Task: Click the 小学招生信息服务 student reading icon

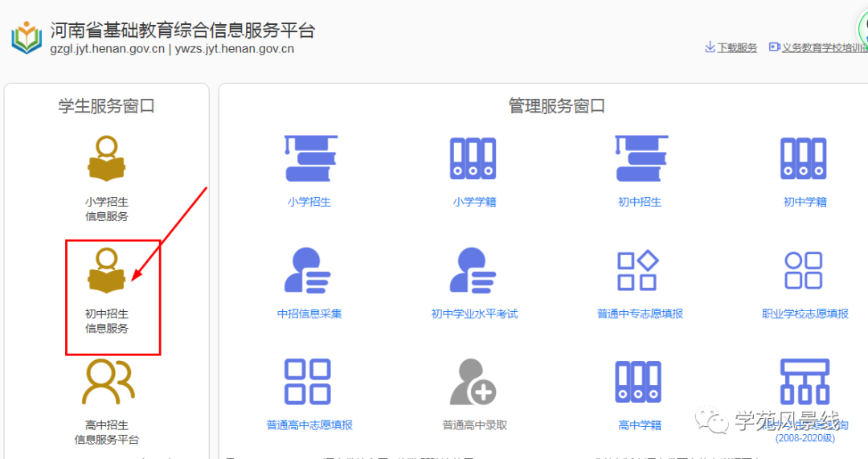Action: point(107,158)
